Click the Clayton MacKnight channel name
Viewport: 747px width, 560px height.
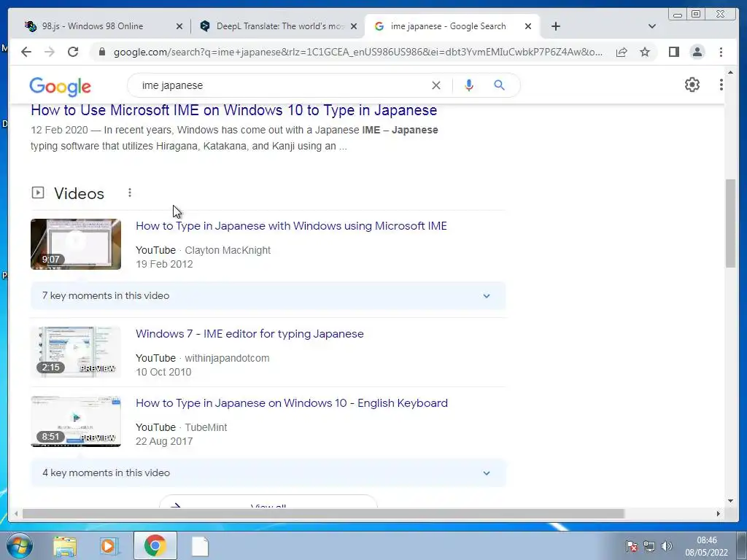pyautogui.click(x=228, y=250)
